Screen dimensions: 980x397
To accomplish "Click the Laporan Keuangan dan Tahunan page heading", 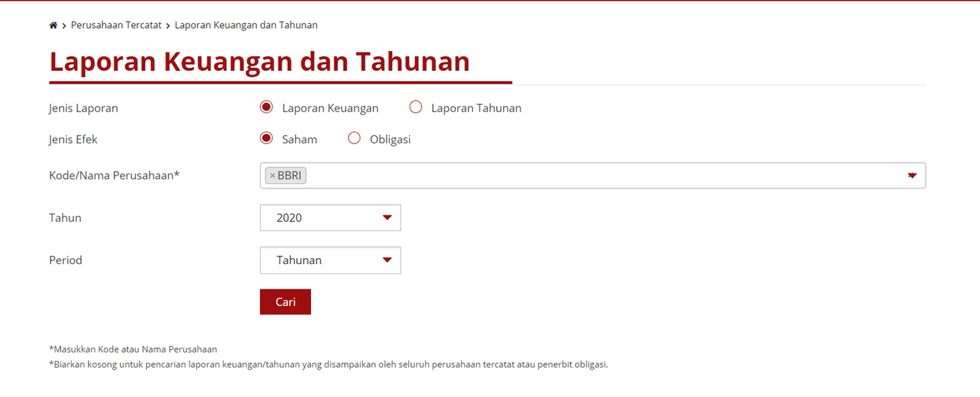I will (x=259, y=61).
